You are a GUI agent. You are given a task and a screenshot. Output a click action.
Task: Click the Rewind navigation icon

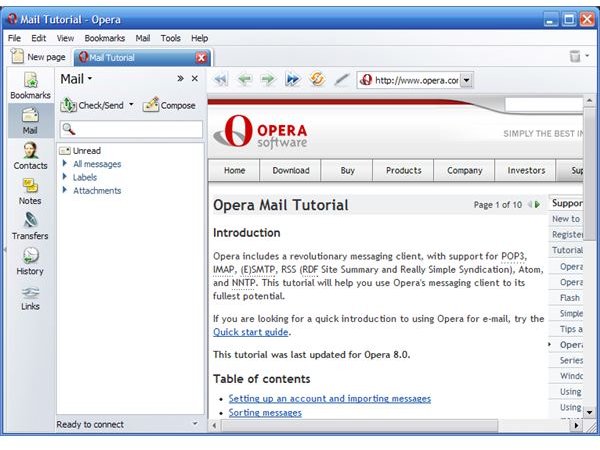tap(221, 80)
